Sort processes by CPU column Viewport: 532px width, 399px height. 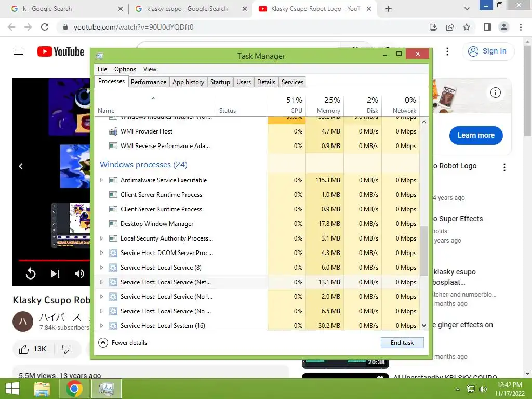pyautogui.click(x=287, y=105)
